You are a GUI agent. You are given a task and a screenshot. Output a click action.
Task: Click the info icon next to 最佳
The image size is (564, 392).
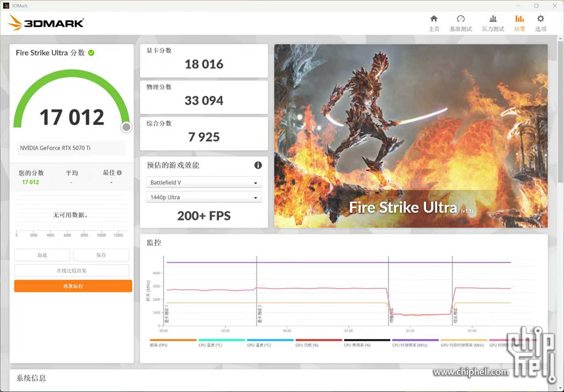click(x=120, y=173)
